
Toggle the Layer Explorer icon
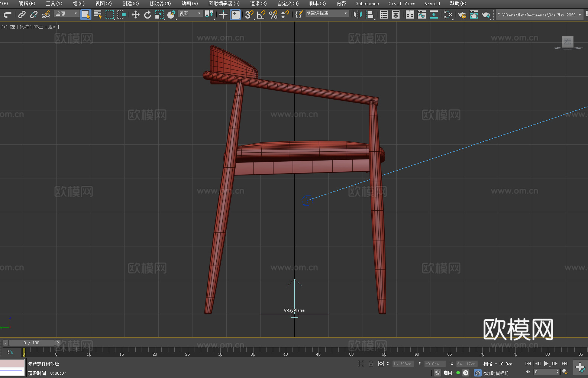(396, 14)
